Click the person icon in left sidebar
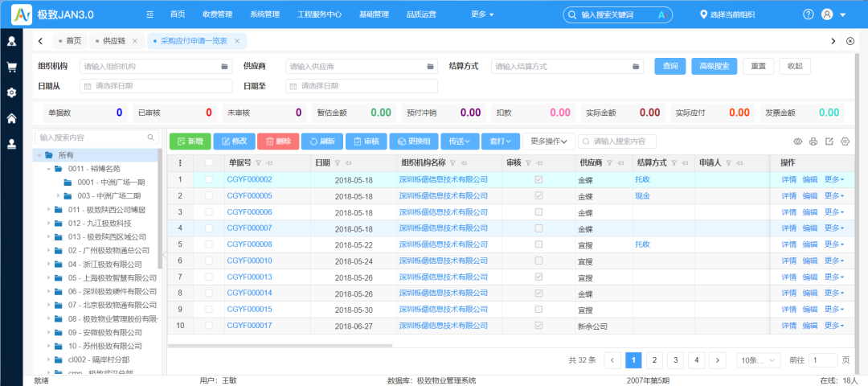The width and height of the screenshot is (868, 386). click(x=11, y=41)
